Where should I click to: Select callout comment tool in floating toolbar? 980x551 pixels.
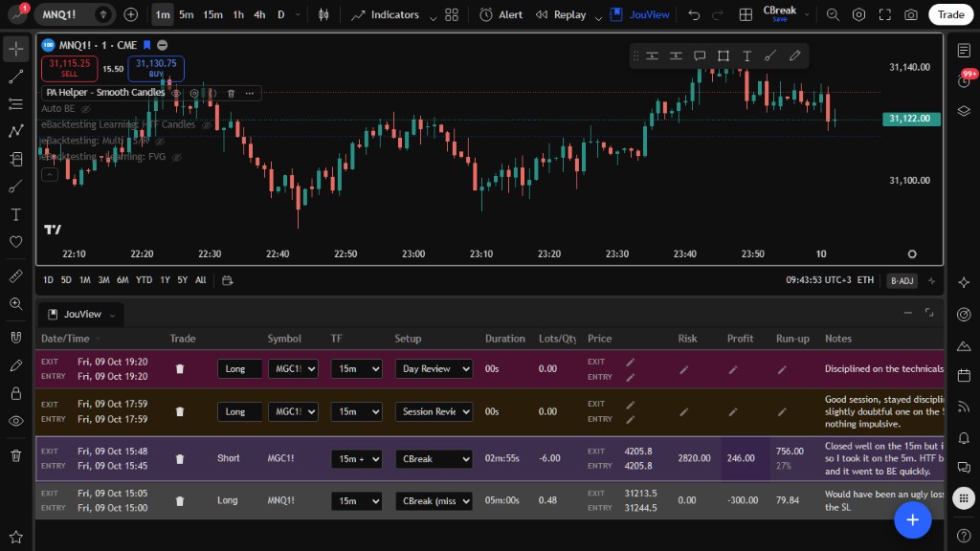click(700, 55)
